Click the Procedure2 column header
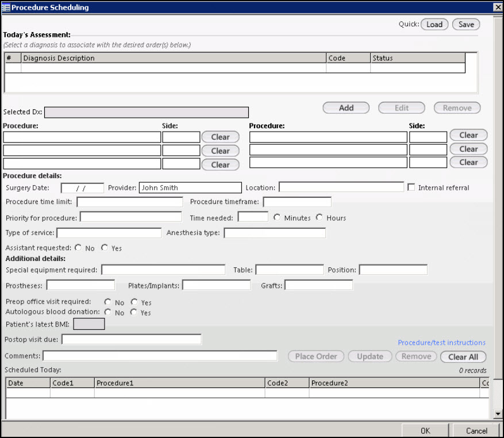This screenshot has width=504, height=438. pyautogui.click(x=394, y=383)
